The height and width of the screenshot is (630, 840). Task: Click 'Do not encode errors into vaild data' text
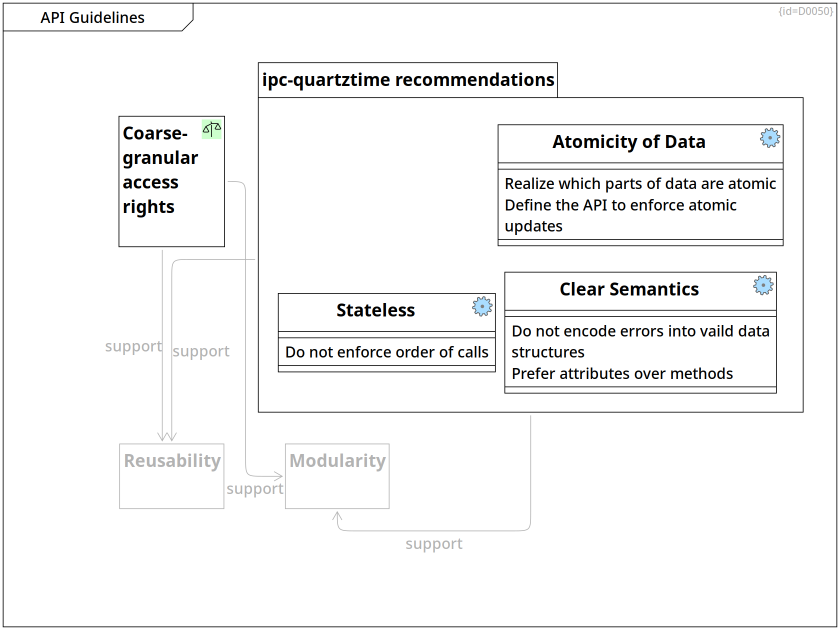point(640,331)
